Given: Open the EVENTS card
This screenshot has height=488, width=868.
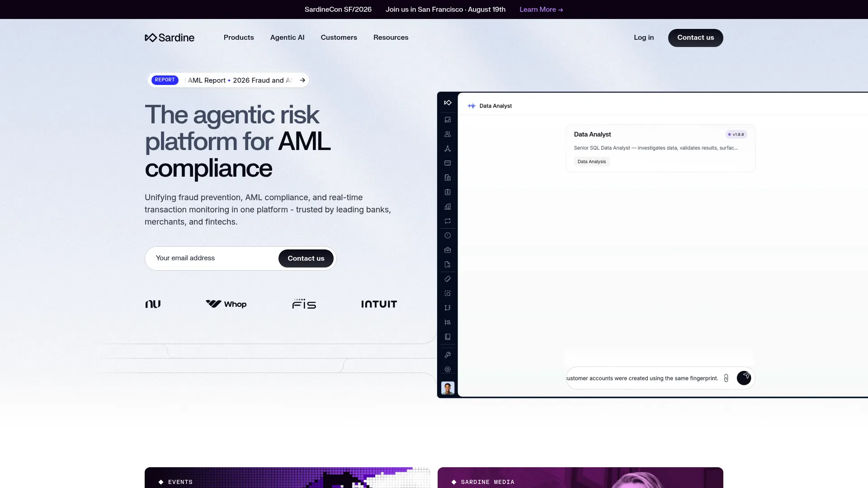Looking at the screenshot, I should [x=288, y=478].
